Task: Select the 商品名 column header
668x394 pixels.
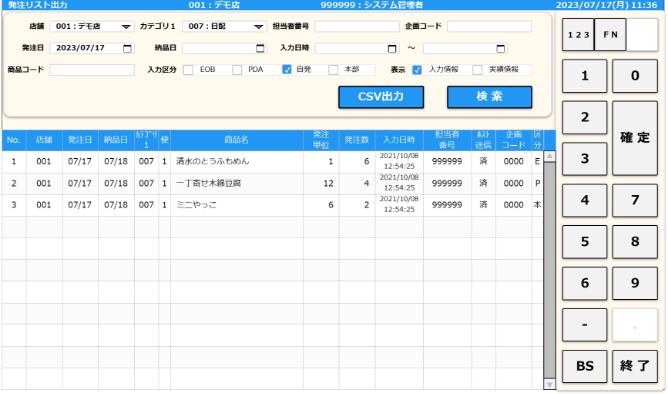Action: click(x=237, y=140)
